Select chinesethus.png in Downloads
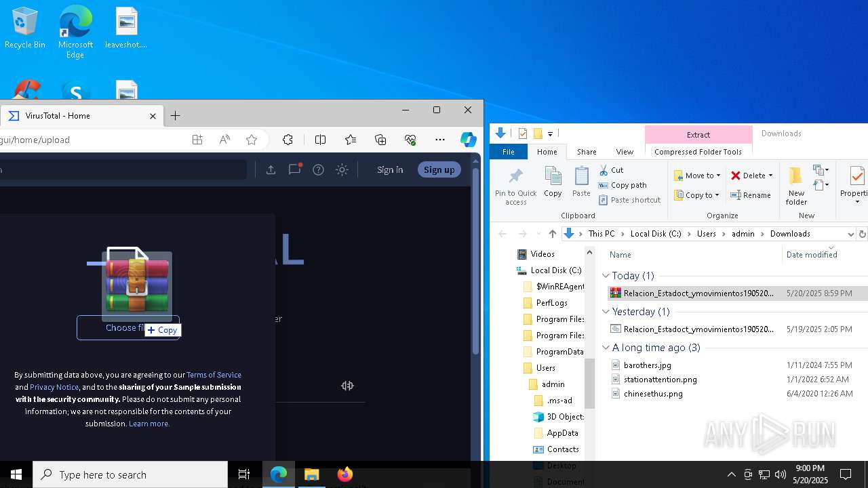Viewport: 868px width, 488px height. click(652, 394)
